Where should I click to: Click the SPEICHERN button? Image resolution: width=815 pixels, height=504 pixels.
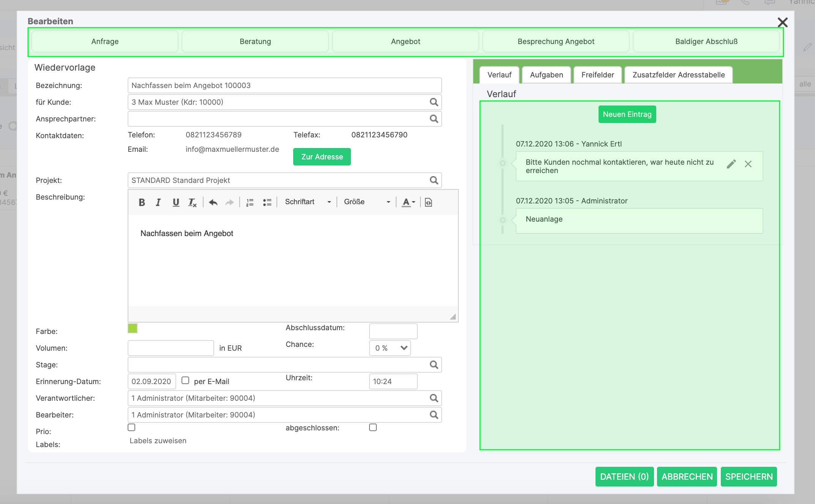tap(749, 477)
